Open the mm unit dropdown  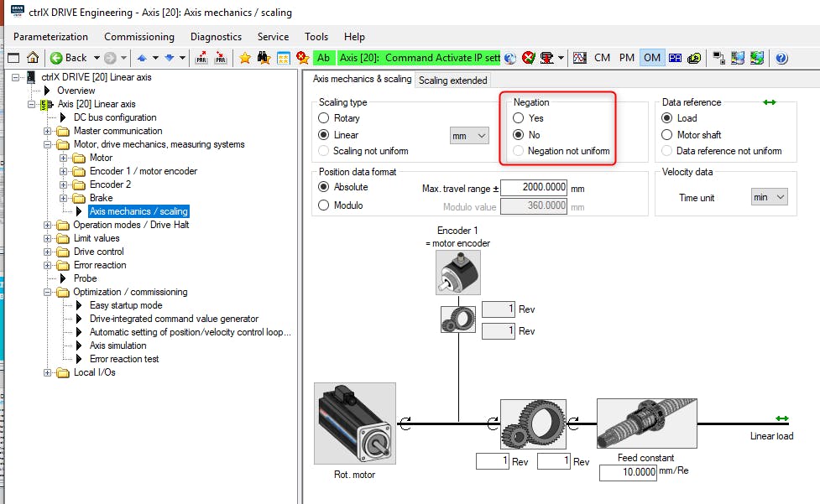pos(469,136)
